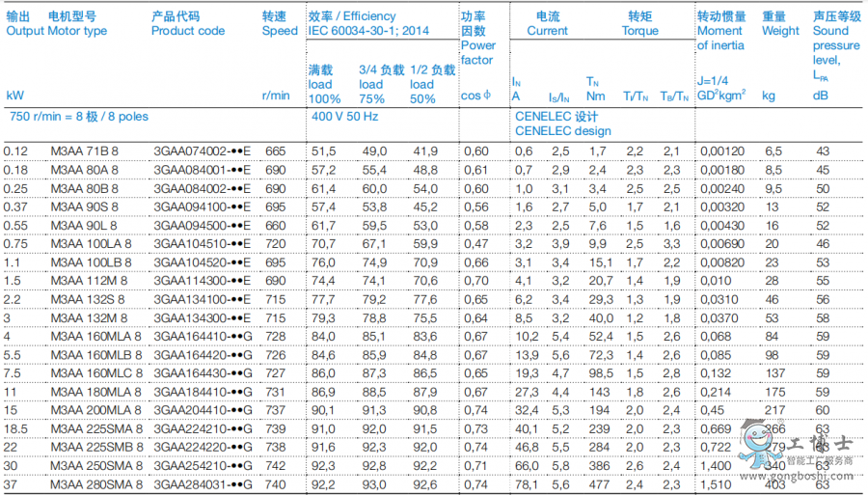Screen dimensions: 868x495
Task: Select motor type M3AA 71B 8
Action: [x=84, y=151]
